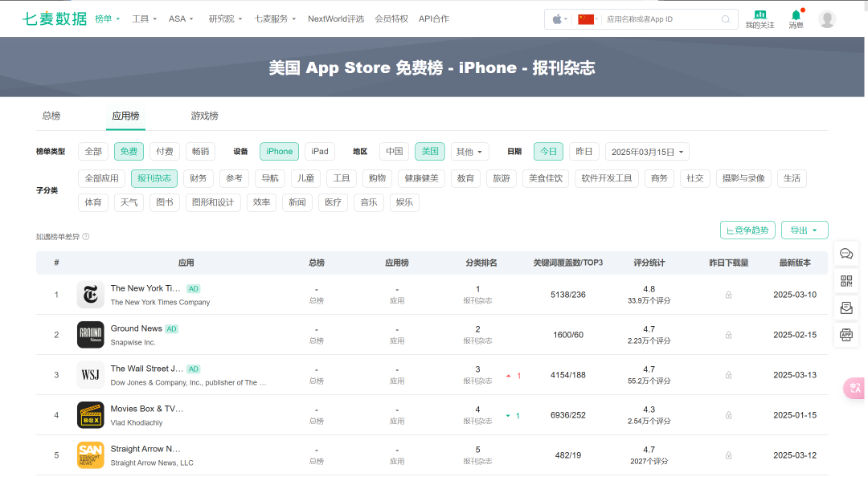
Task: Open the feedback form sidebar icon
Action: (x=846, y=308)
